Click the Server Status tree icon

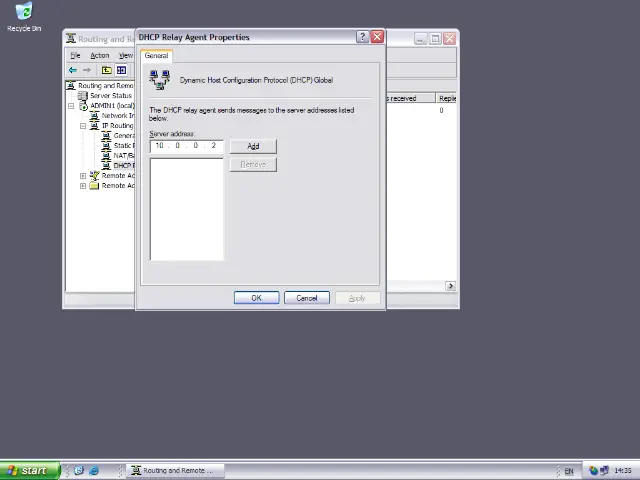[83, 96]
